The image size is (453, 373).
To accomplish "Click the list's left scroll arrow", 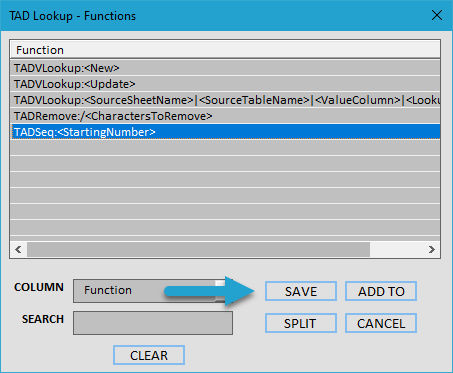I will click(18, 249).
